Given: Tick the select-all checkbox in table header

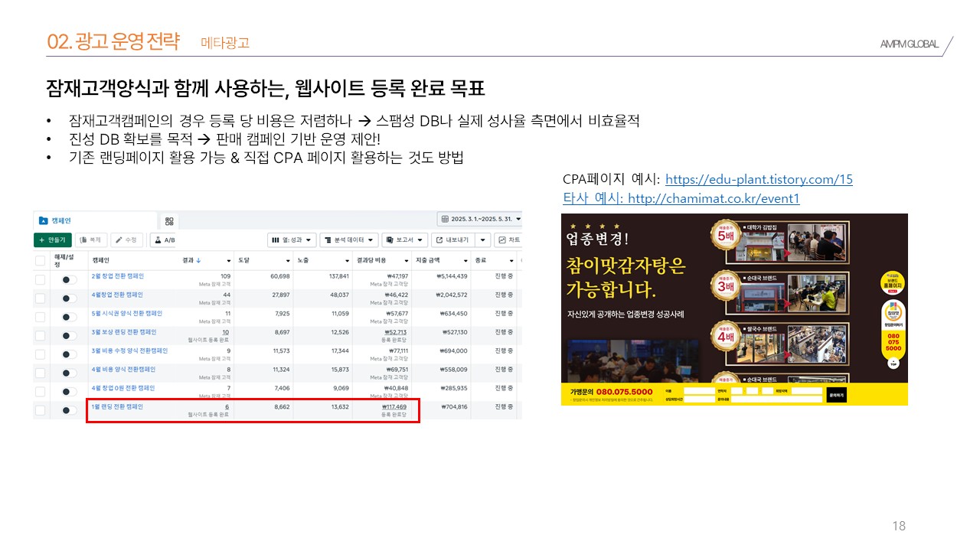Looking at the screenshot, I should click(41, 260).
